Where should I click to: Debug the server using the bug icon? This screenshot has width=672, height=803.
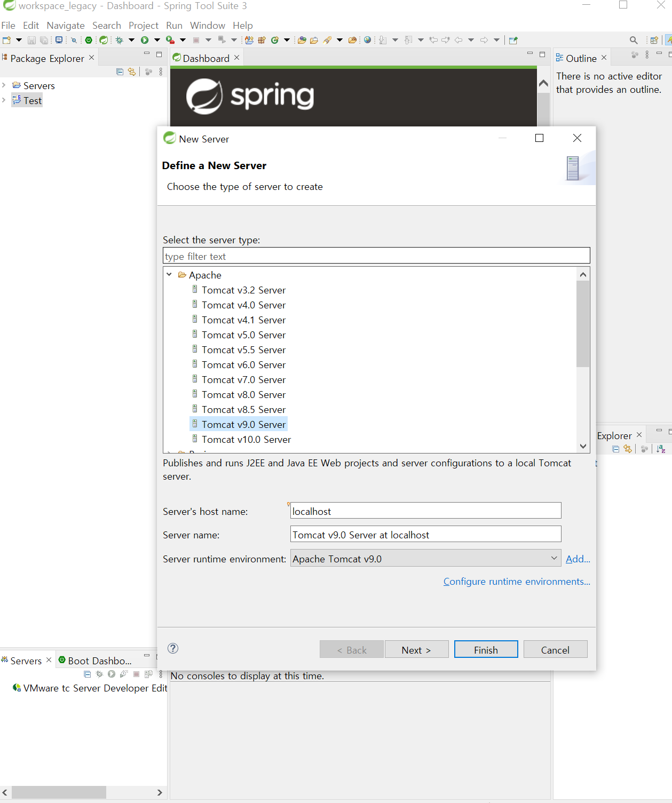[x=99, y=673]
